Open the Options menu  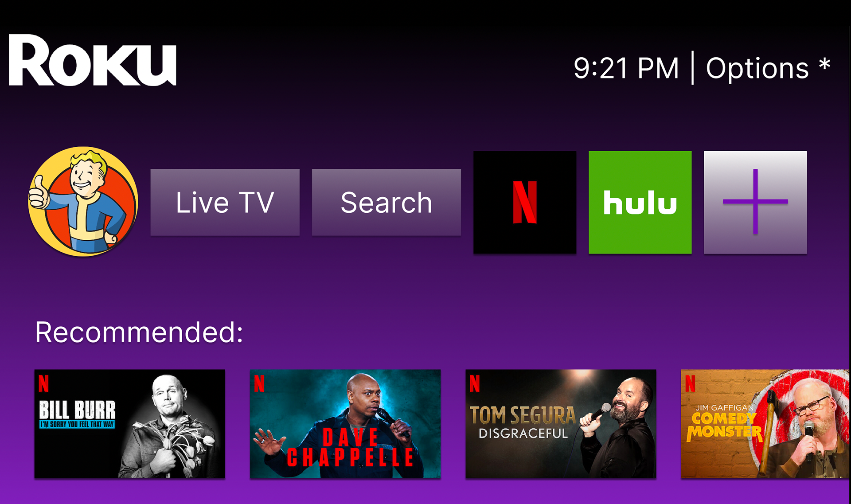tap(757, 68)
